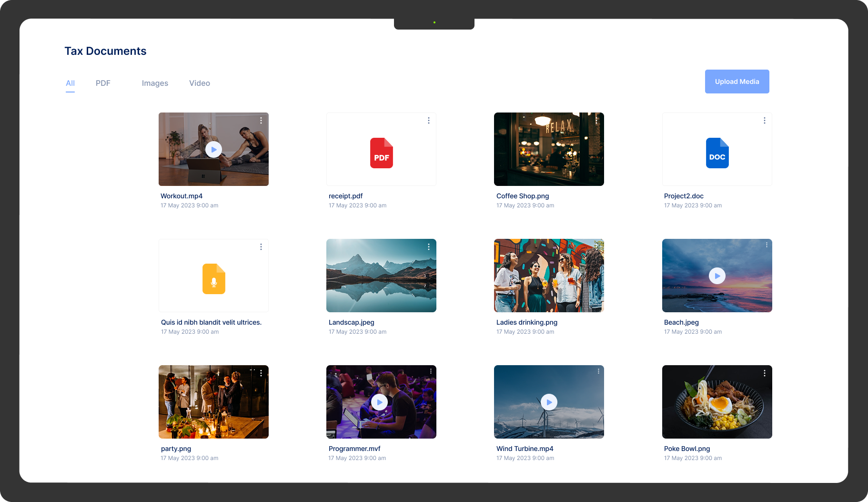This screenshot has height=502, width=868.
Task: Click the options toggle on receipt.pdf
Action: (x=428, y=120)
